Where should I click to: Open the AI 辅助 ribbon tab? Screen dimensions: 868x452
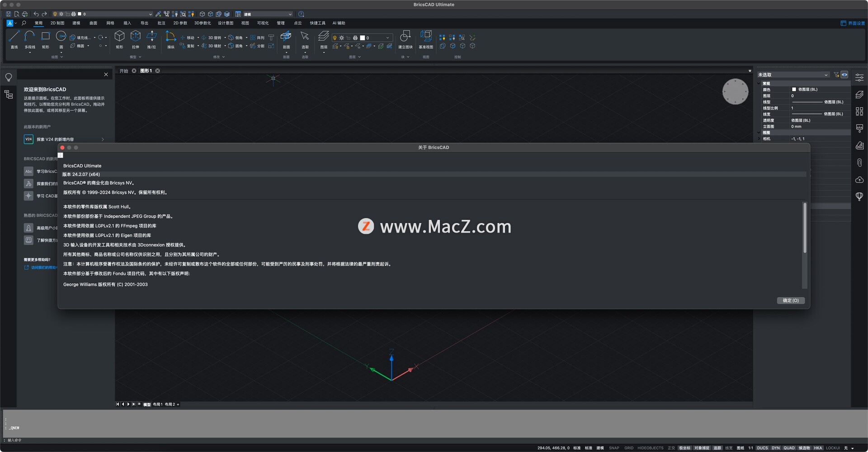tap(339, 23)
